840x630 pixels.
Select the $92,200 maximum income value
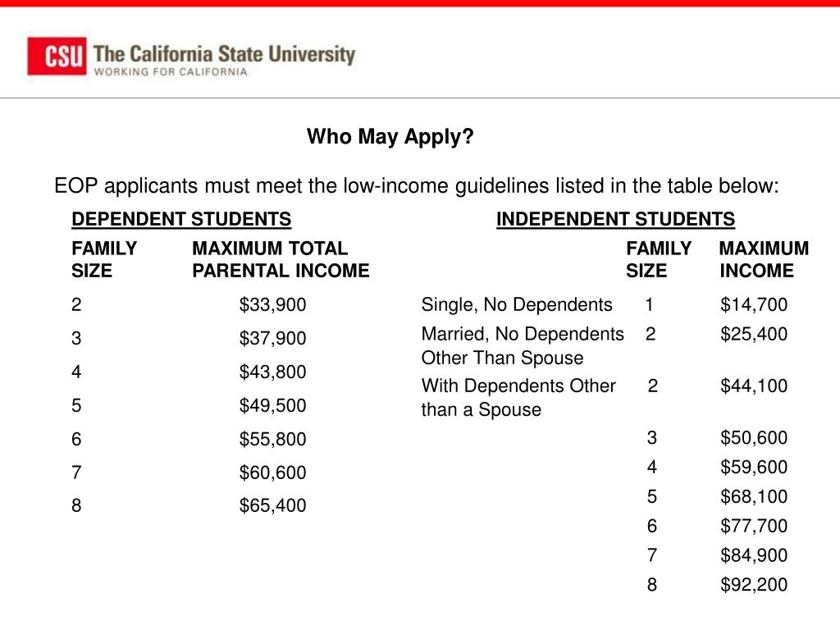[x=753, y=584]
